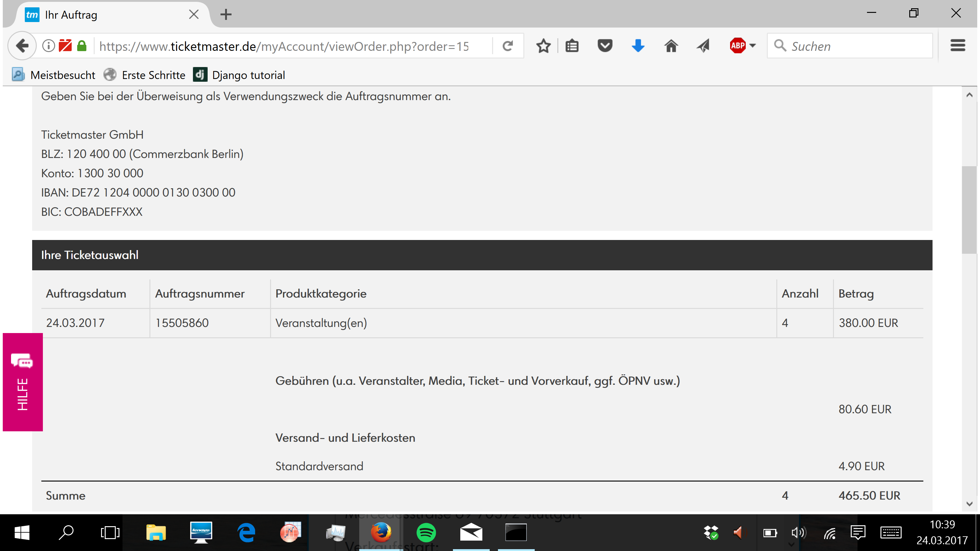This screenshot has height=551, width=980.
Task: Close the Ihr Auftrag tab
Action: [194, 14]
